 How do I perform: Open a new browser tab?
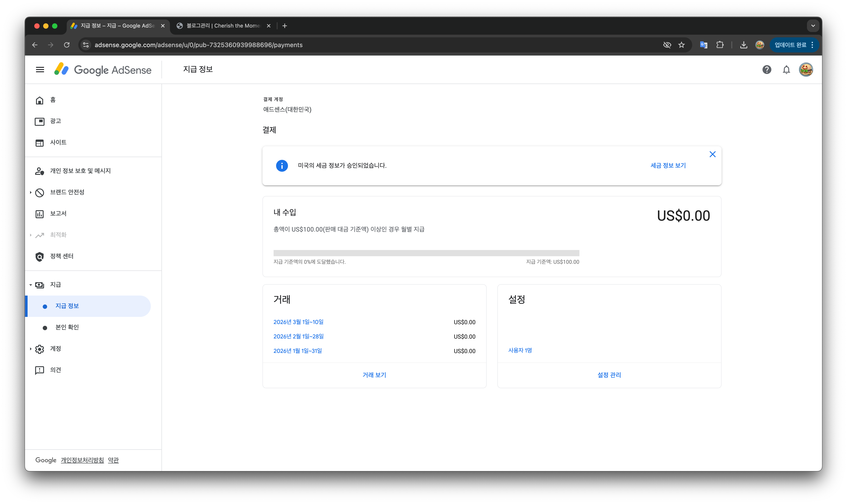click(284, 26)
